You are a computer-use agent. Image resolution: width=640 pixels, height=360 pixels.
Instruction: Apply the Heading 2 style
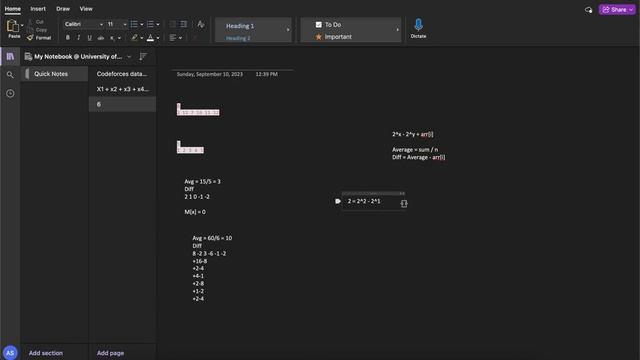238,38
